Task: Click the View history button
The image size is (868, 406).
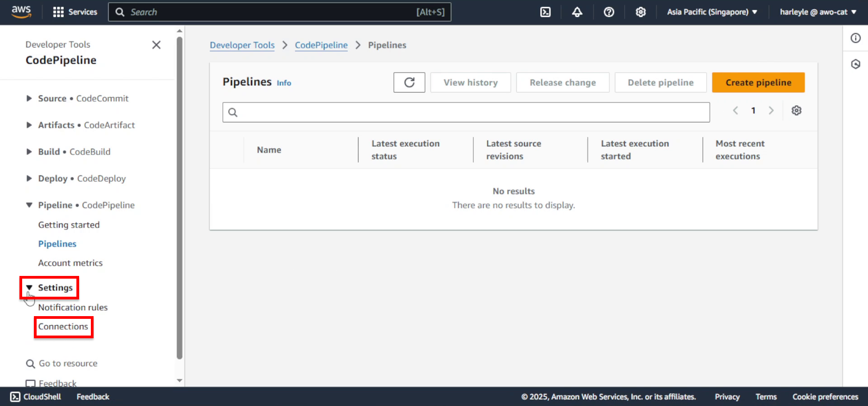Action: (471, 83)
